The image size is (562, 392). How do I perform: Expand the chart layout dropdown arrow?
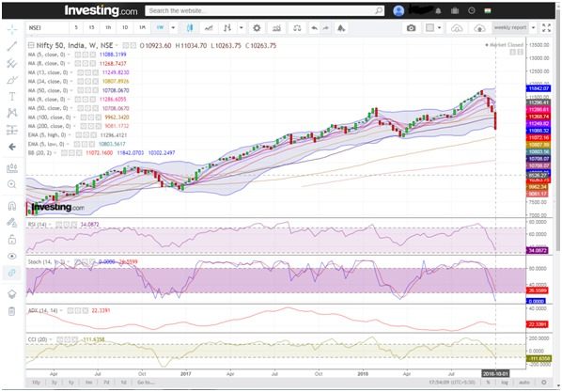(440, 27)
